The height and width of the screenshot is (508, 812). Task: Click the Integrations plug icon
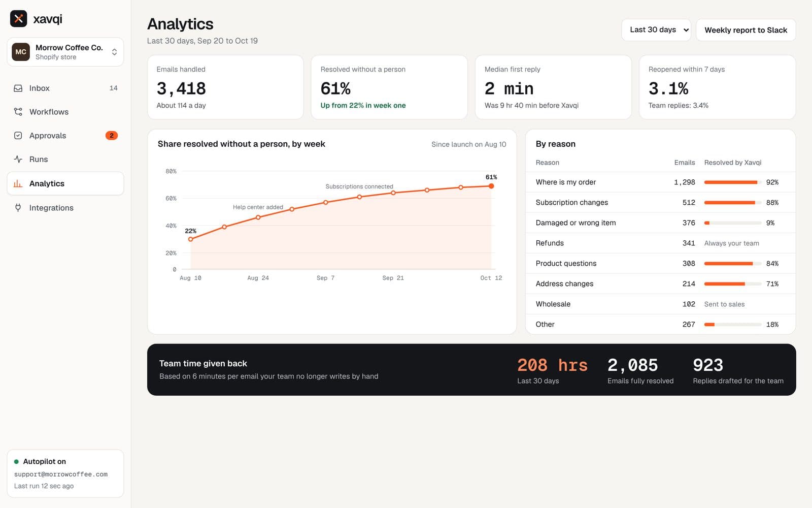[18, 208]
